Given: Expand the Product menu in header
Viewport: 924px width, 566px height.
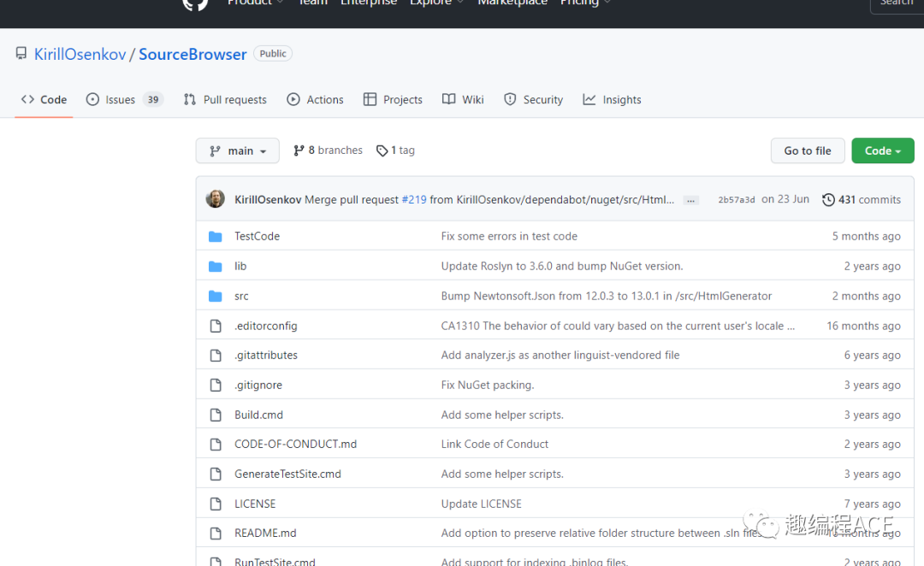Looking at the screenshot, I should coord(255,3).
